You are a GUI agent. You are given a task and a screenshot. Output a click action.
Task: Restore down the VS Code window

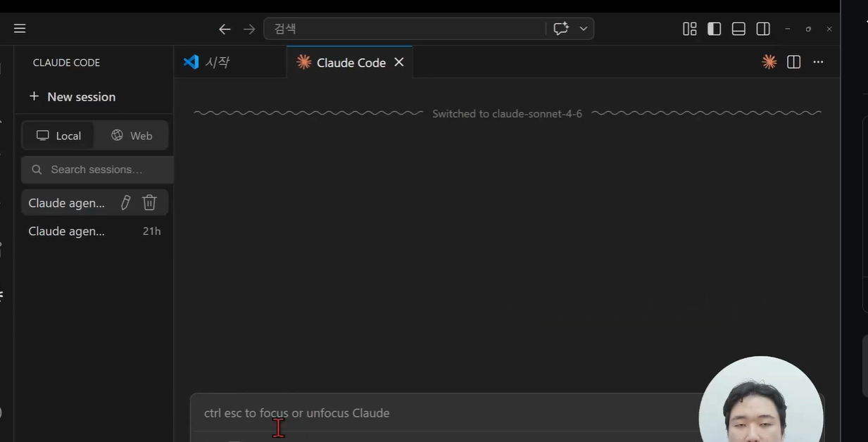[808, 29]
